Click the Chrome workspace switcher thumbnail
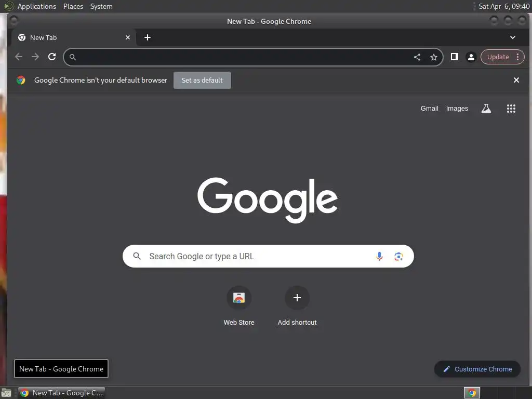 click(472, 393)
